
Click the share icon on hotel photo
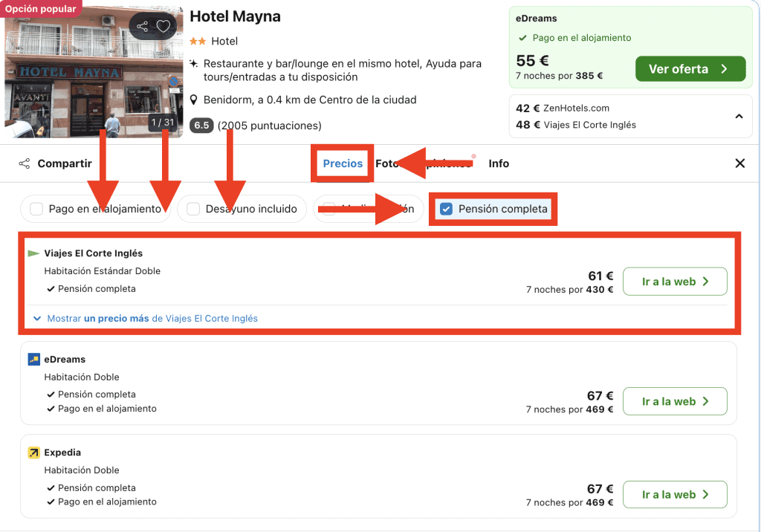[143, 27]
